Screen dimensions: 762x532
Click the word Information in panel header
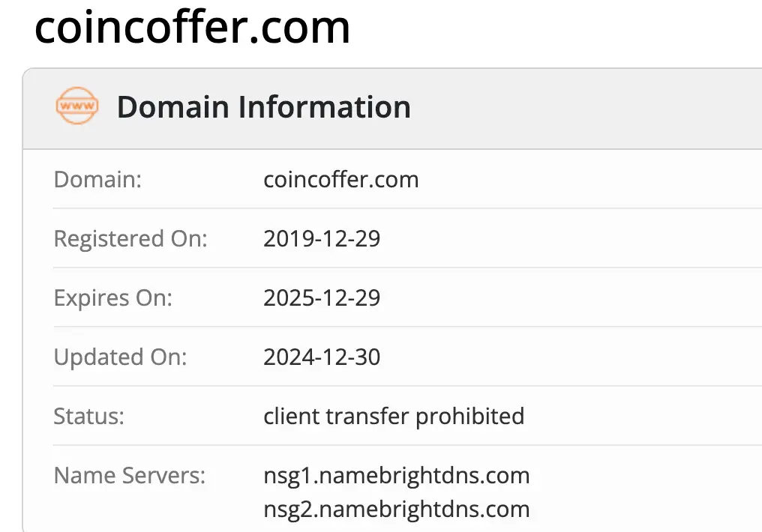point(324,107)
